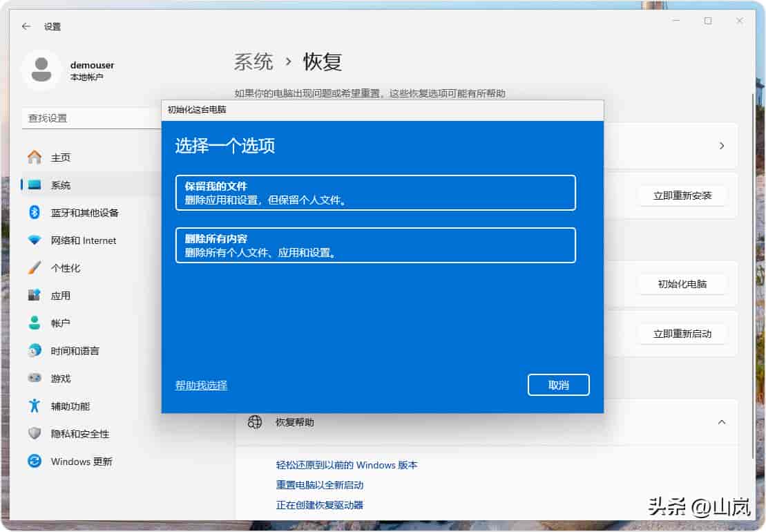Select 隐私和安全性 in the sidebar
The width and height of the screenshot is (766, 532).
tap(80, 434)
